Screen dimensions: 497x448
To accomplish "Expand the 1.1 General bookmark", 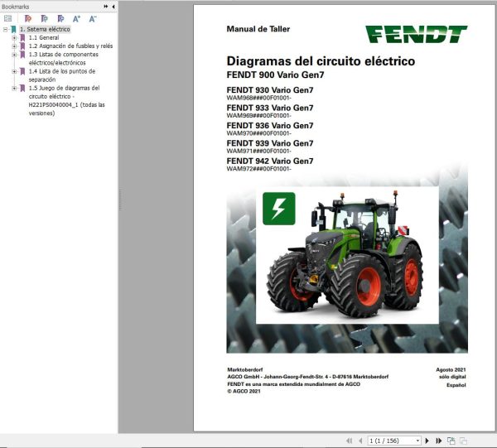I will click(x=14, y=38).
